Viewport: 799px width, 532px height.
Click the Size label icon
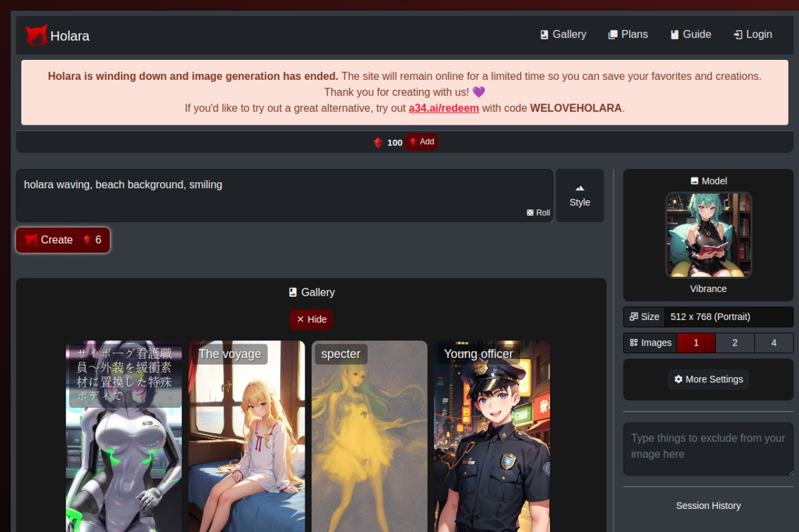[x=634, y=317]
